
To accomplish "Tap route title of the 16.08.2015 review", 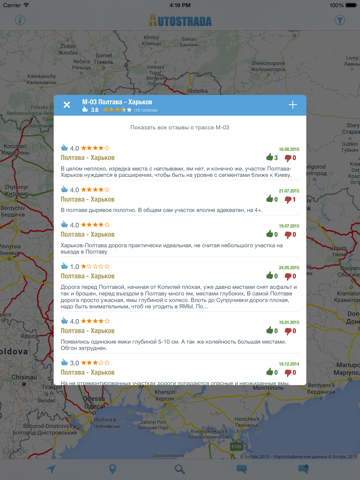I will tap(87, 158).
